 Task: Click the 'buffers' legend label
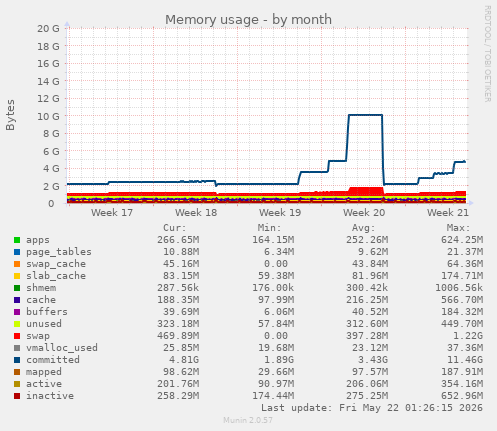pyautogui.click(x=47, y=312)
